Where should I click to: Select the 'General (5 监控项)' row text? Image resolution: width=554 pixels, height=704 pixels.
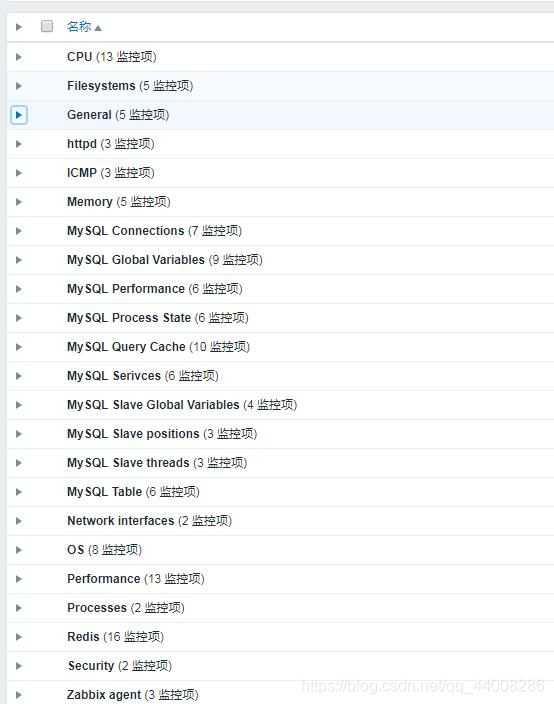click(118, 115)
